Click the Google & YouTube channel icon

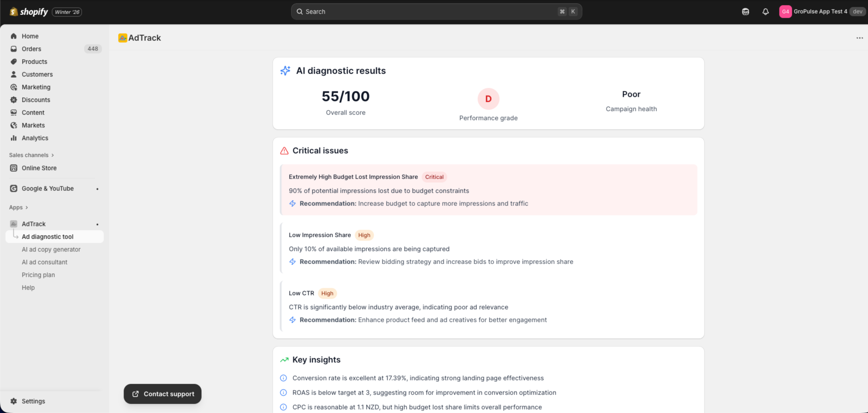point(14,188)
